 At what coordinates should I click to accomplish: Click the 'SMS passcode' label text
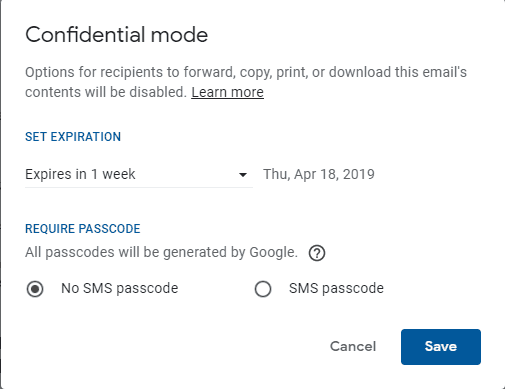pyautogui.click(x=336, y=288)
